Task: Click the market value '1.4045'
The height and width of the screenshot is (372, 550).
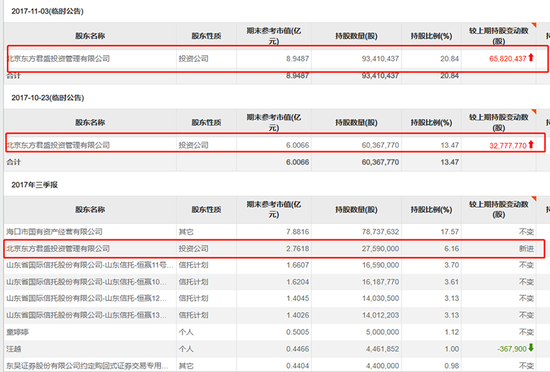Action: pos(297,298)
